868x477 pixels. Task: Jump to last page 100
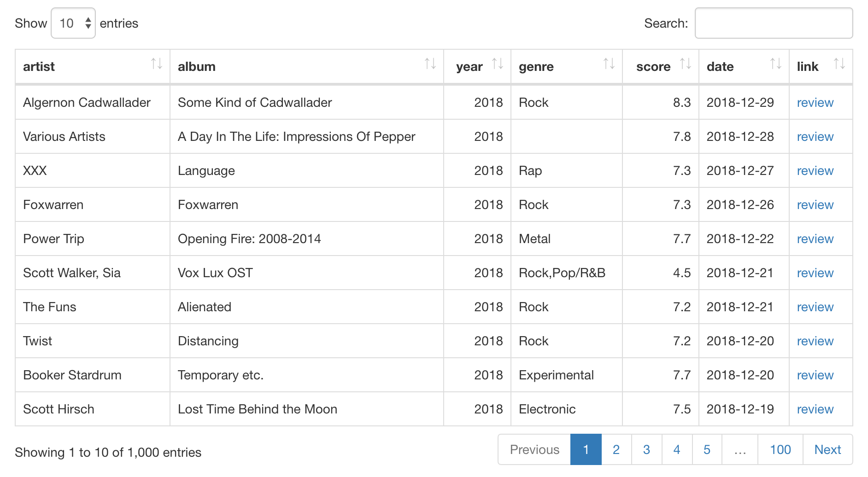(780, 450)
